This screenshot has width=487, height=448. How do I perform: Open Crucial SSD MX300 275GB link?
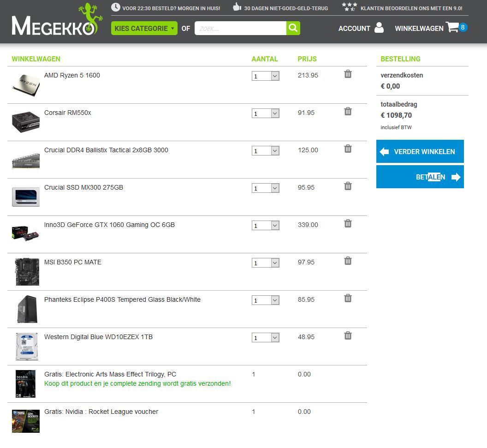click(83, 187)
